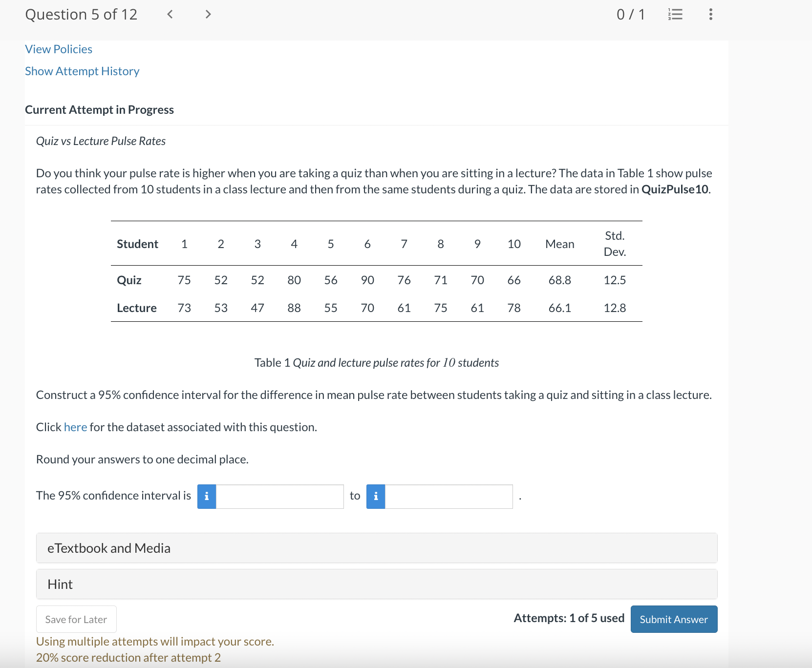Screen dimensions: 812x668
Task: Expand the Hint section
Action: (x=60, y=584)
